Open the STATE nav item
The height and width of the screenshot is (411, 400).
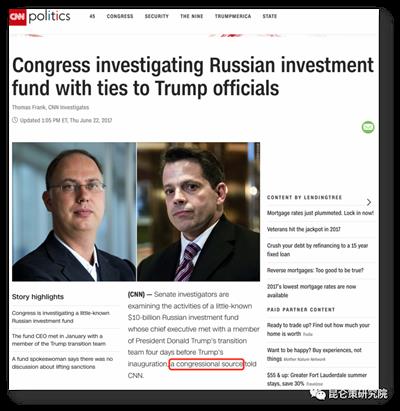point(270,16)
